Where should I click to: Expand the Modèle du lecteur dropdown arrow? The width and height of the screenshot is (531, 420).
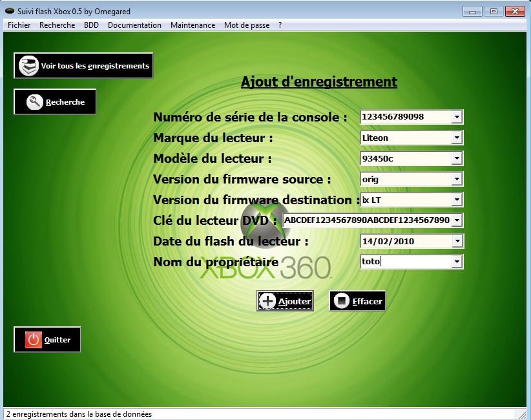point(457,158)
